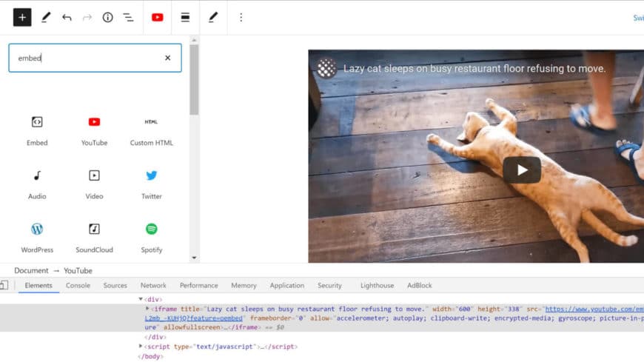The image size is (644, 362).
Task: Insert the Spotify embed block
Action: click(152, 236)
